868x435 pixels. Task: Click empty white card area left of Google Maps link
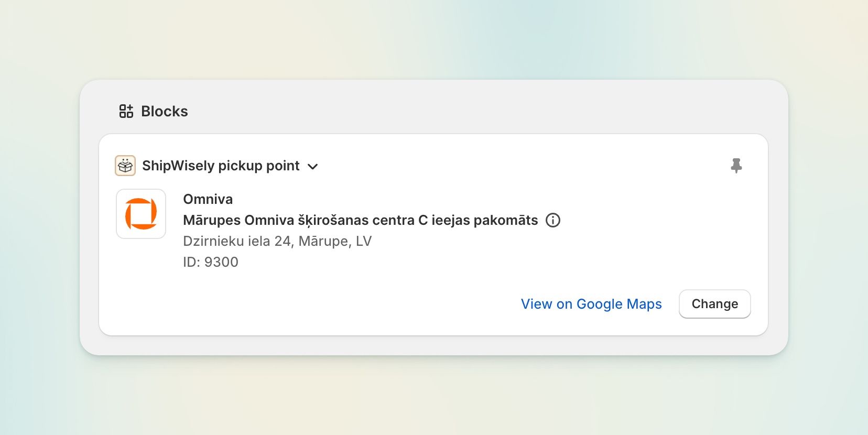(314, 304)
